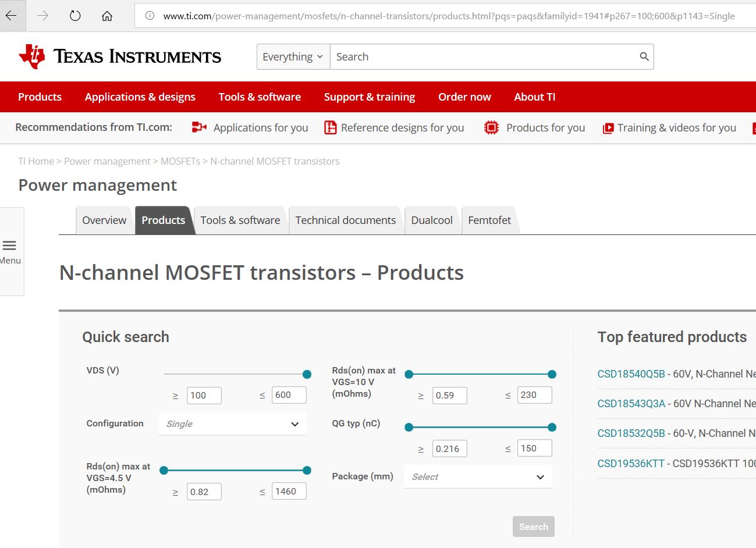Viewport: 756px width, 548px height.
Task: Open Training & videos for you link
Action: click(x=677, y=127)
